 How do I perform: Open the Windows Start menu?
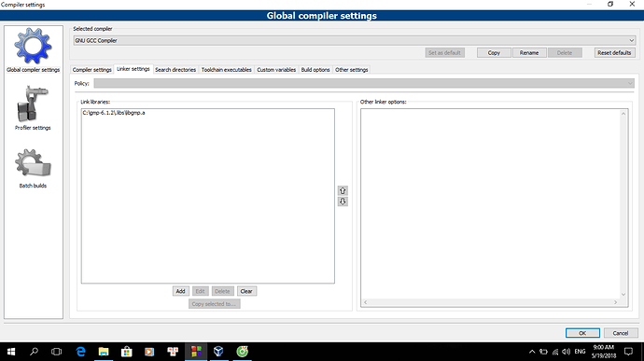(x=11, y=352)
